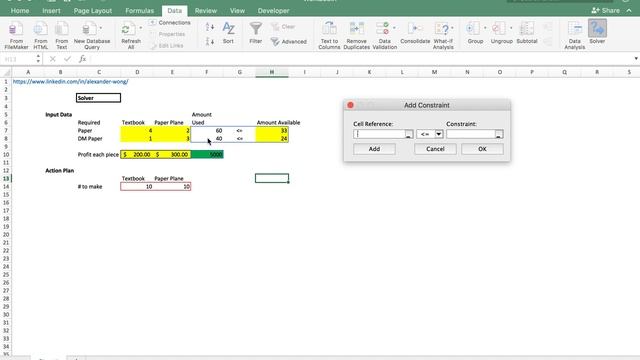
Task: Open the Developer tab
Action: 273,11
